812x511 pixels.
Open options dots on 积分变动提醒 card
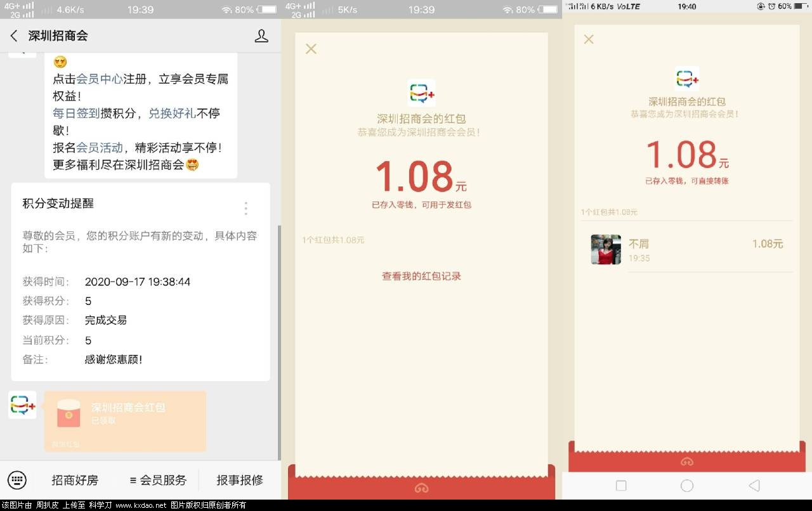point(246,208)
